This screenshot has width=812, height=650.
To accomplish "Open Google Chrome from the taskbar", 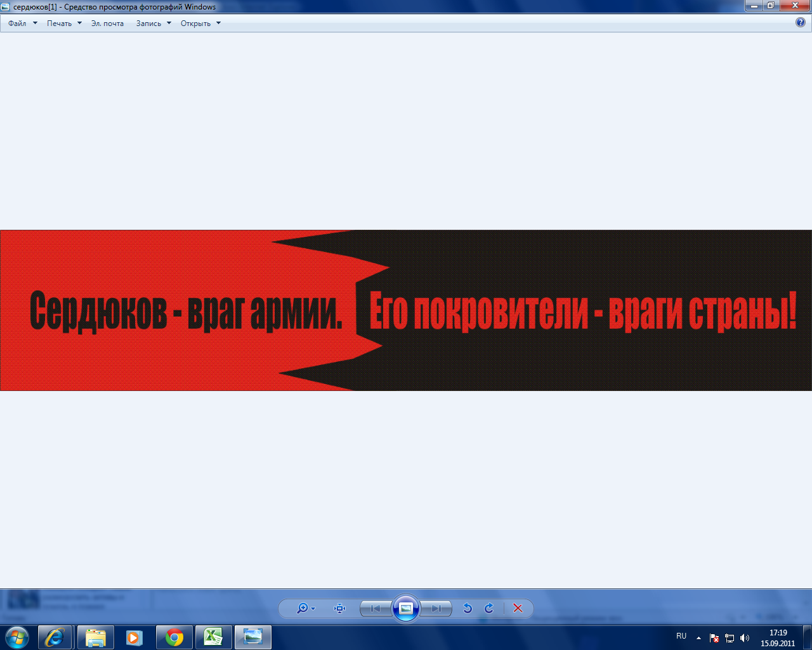I will coord(174,637).
